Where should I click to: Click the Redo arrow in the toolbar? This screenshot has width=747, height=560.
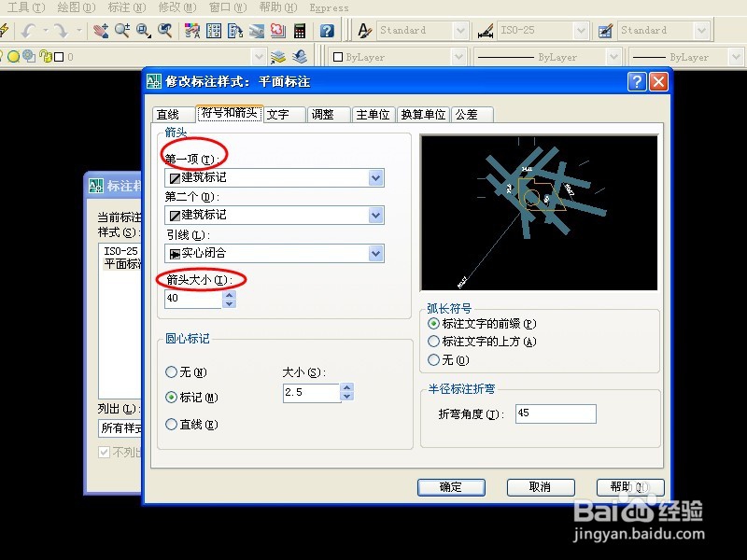point(61,31)
